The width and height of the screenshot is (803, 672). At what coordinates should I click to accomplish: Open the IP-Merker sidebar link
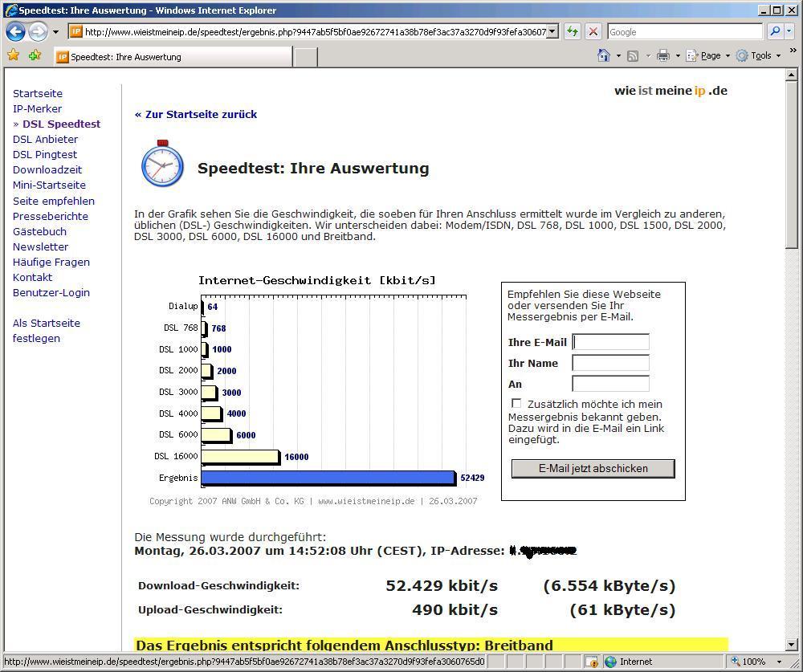[x=37, y=108]
